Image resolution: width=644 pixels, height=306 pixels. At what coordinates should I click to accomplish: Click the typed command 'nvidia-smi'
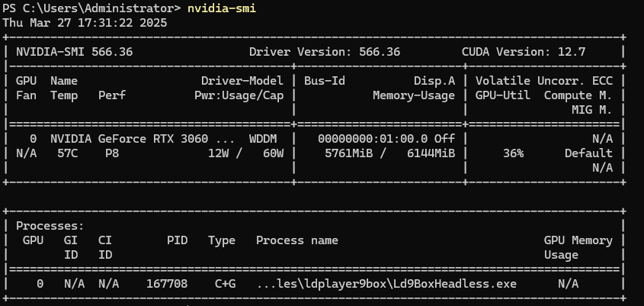[222, 8]
